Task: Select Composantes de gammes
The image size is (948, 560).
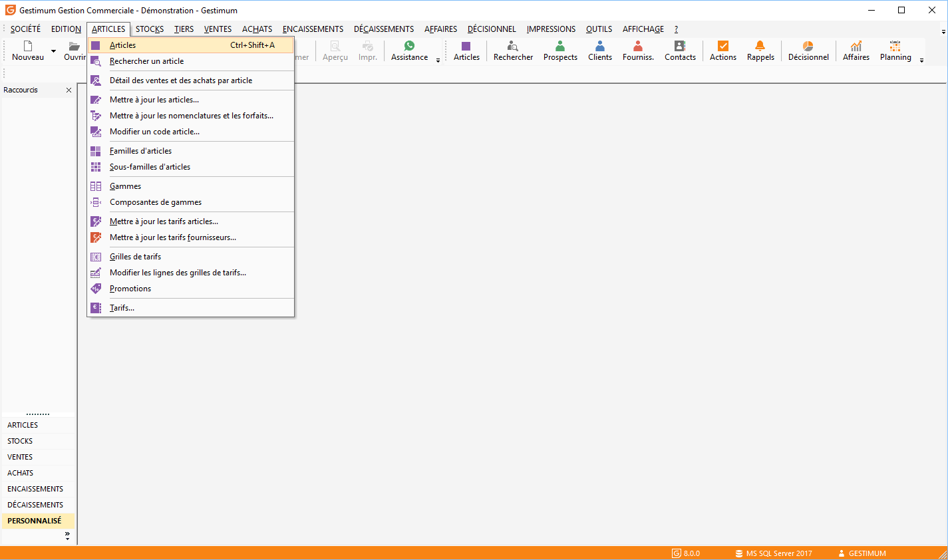Action: click(x=191, y=202)
